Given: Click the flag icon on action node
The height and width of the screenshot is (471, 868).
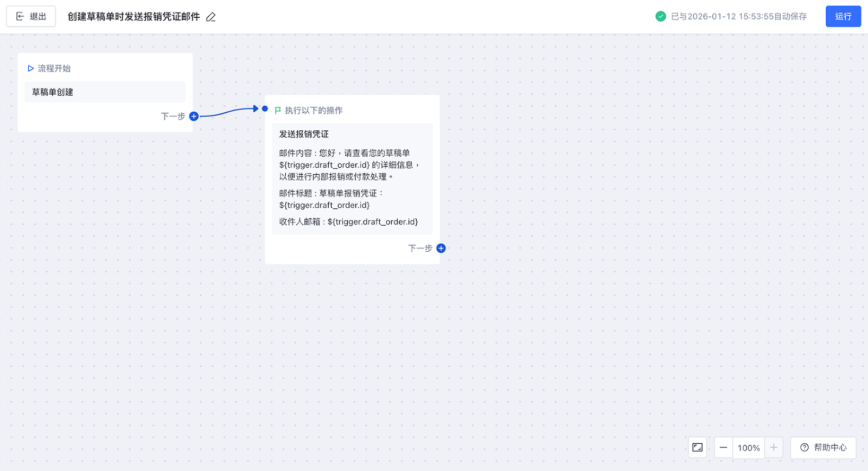Looking at the screenshot, I should tap(278, 111).
